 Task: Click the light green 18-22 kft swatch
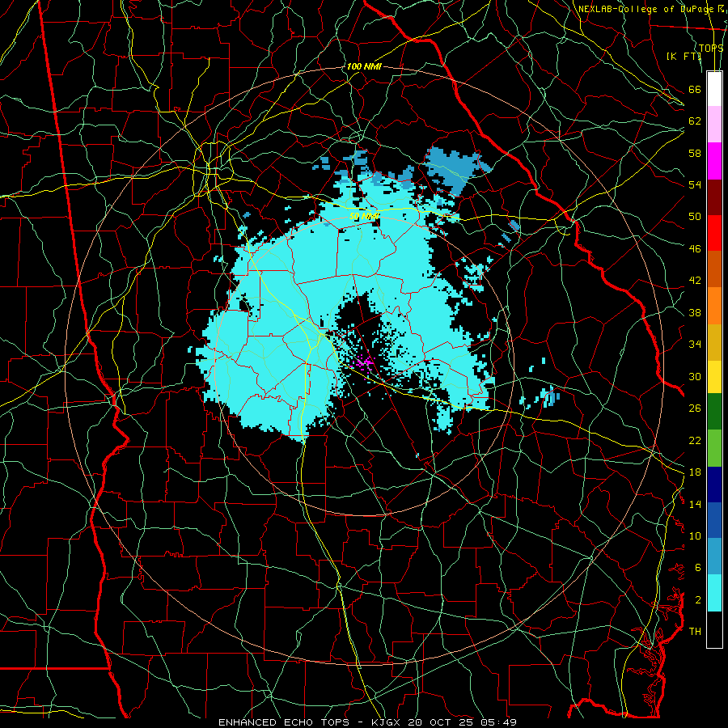[714, 448]
